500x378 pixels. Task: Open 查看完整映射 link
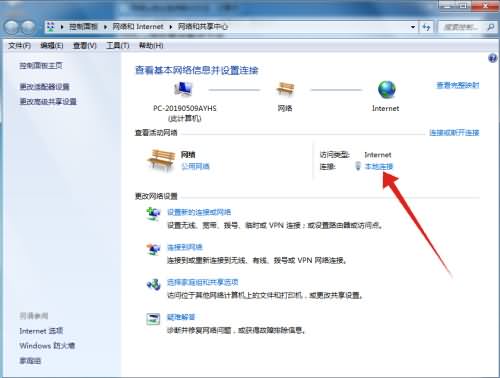[458, 85]
